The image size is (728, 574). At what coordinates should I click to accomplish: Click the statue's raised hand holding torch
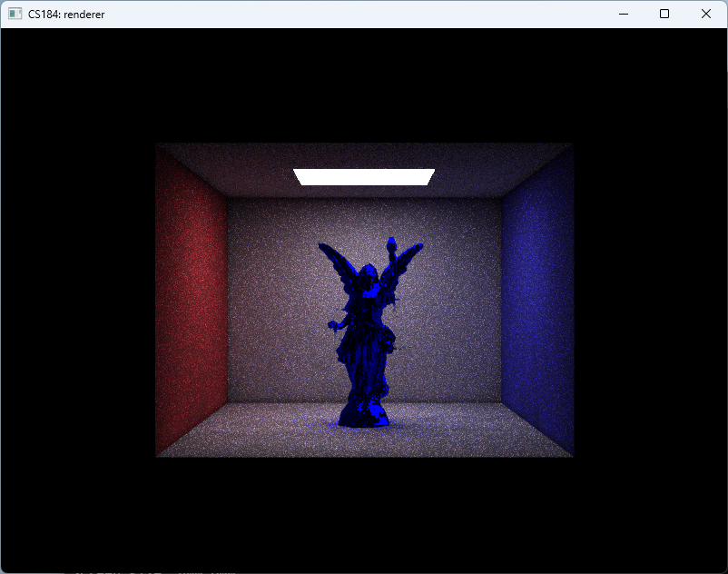(x=391, y=243)
